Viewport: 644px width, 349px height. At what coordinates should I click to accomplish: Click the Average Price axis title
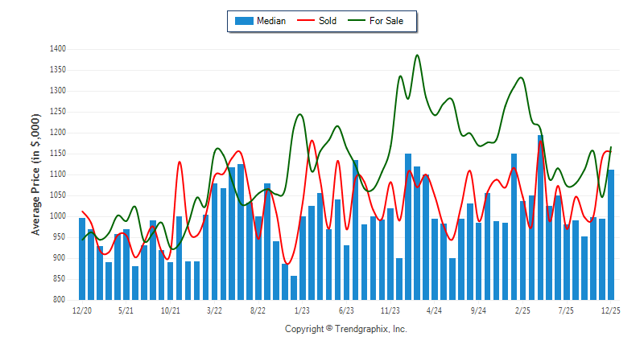(x=35, y=174)
